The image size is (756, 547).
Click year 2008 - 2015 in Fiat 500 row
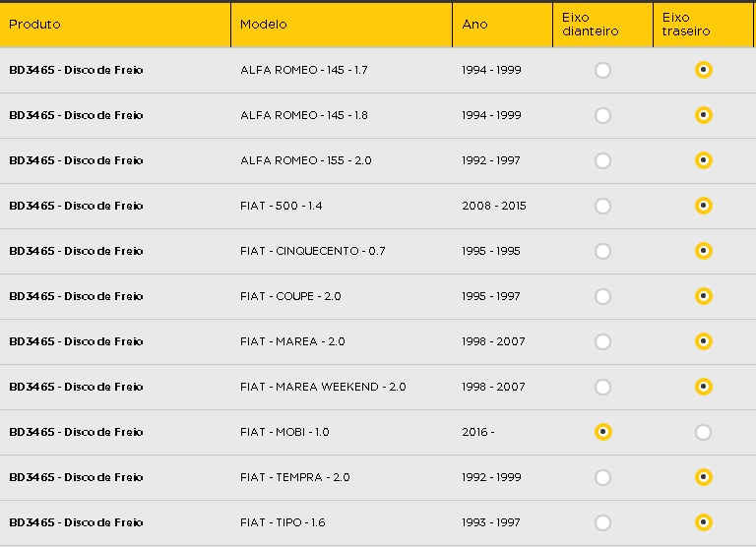[x=494, y=207]
